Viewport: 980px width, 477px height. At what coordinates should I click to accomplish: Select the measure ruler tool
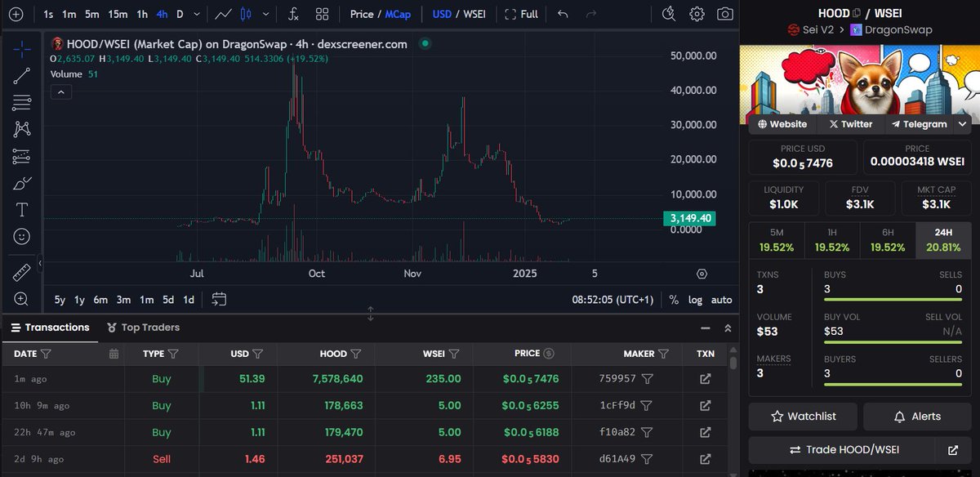21,271
